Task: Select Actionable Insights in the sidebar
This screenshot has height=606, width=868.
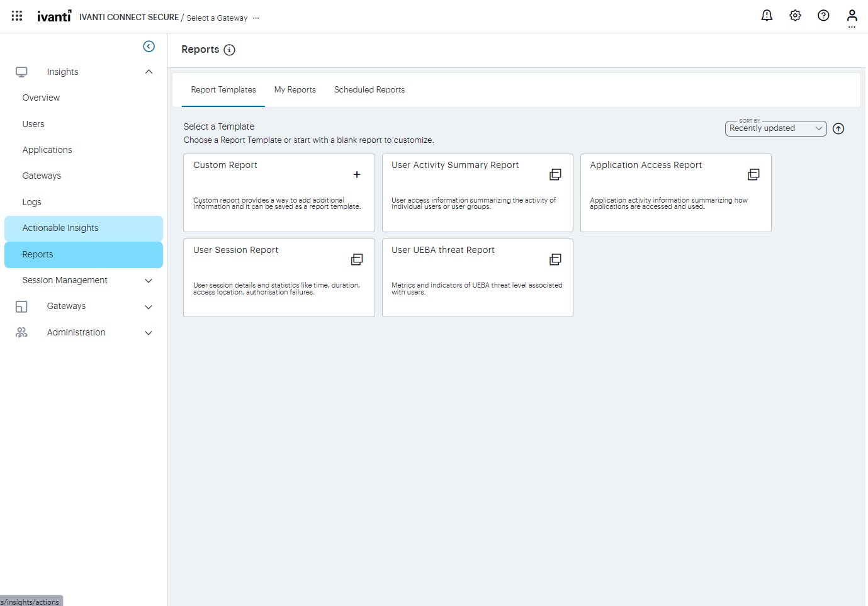Action: click(60, 228)
